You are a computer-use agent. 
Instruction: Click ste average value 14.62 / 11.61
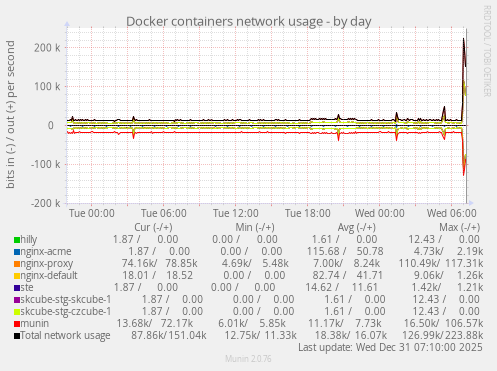[x=341, y=287]
